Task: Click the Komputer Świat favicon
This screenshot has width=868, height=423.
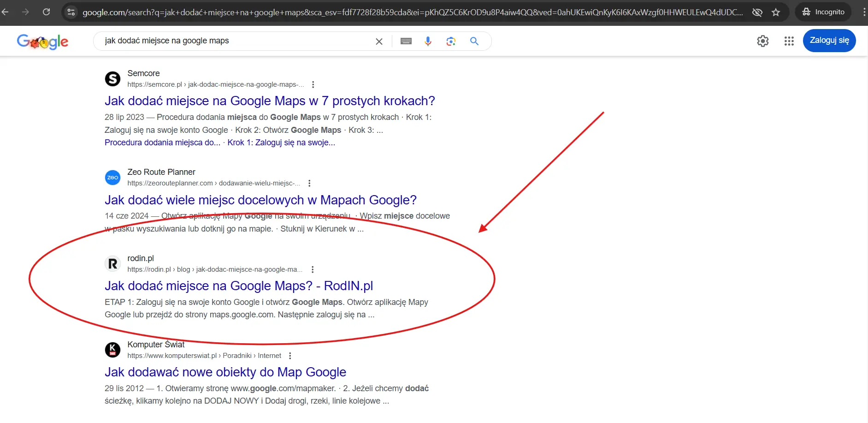Action: [112, 350]
